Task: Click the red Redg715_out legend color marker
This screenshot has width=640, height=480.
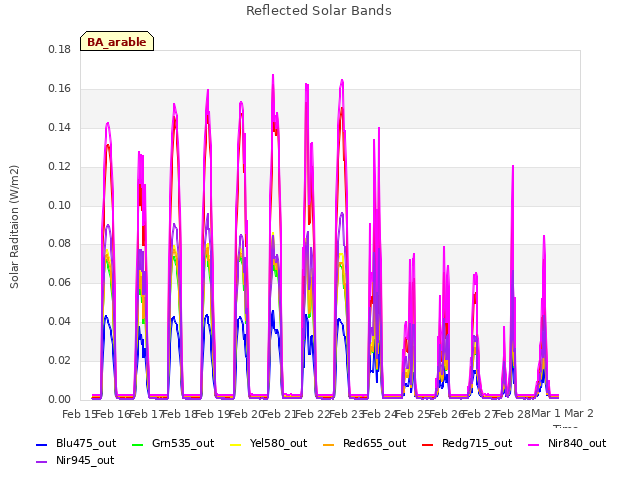Action: [x=427, y=444]
